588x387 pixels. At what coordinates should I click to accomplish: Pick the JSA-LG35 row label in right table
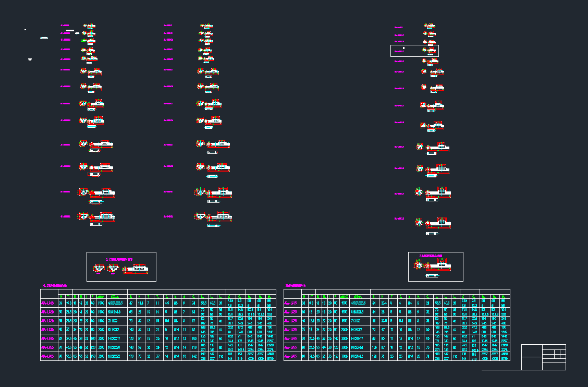pos(292,330)
